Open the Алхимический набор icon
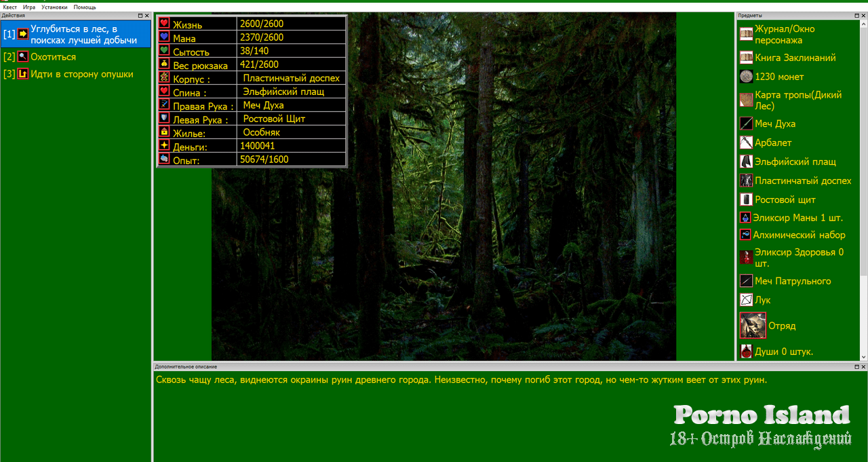Image resolution: width=868 pixels, height=462 pixels. pos(745,235)
